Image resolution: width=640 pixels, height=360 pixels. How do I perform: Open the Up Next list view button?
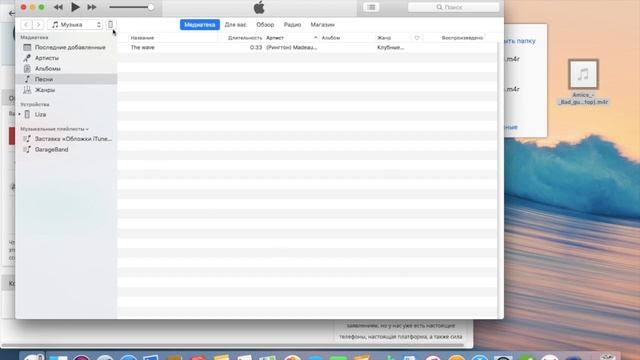[371, 7]
